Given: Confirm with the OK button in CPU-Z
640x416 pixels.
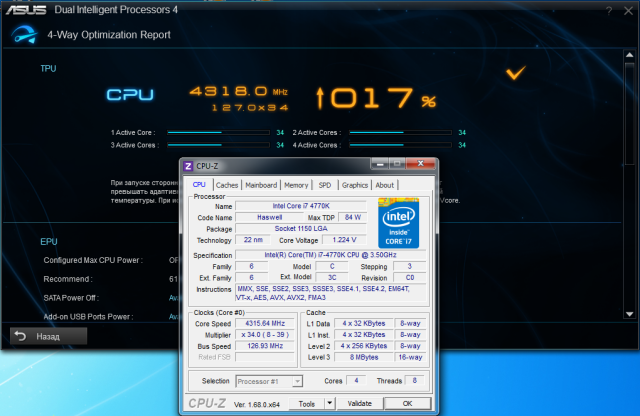Looking at the screenshot, I should pos(407,403).
